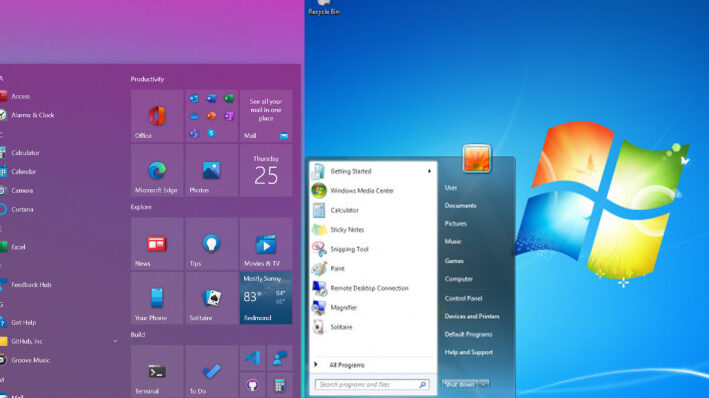Expand the GitHub, Inc folder chevron

115,341
